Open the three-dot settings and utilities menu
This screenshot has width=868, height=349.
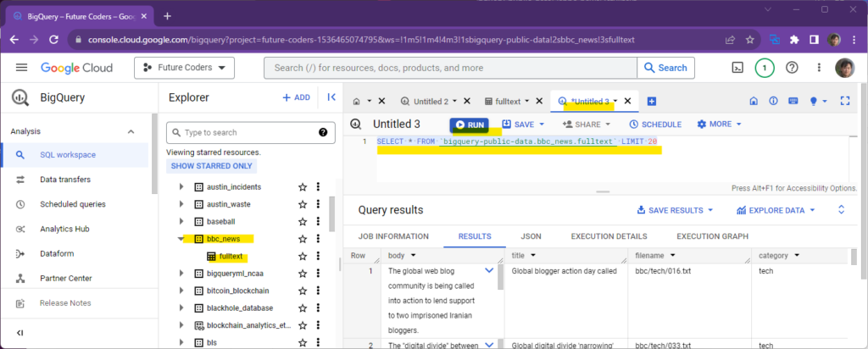coord(820,68)
